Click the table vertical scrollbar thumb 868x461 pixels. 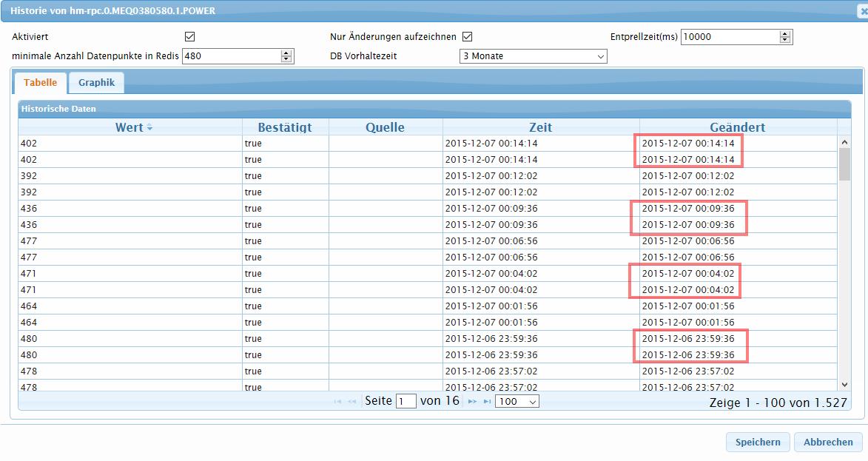click(x=845, y=164)
